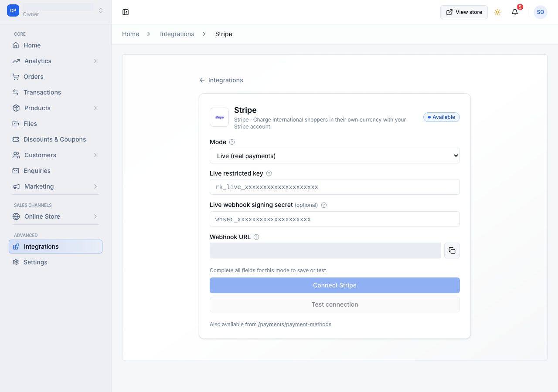Open the SO user avatar menu
Image resolution: width=558 pixels, height=392 pixels.
[x=541, y=12]
